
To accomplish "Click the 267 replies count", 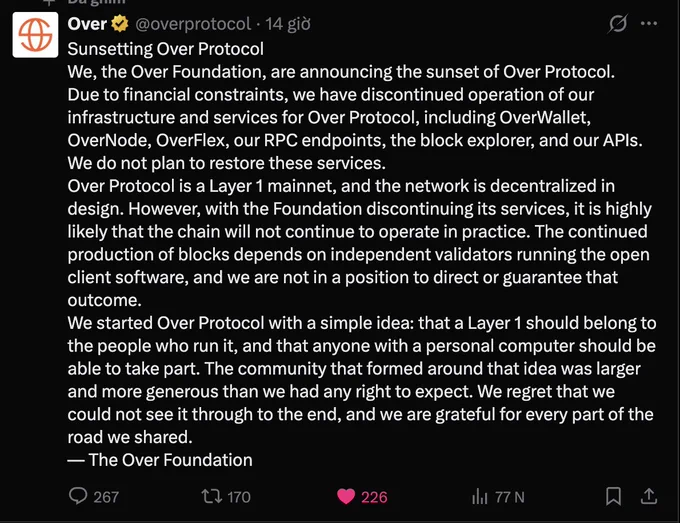I will click(x=106, y=497).
